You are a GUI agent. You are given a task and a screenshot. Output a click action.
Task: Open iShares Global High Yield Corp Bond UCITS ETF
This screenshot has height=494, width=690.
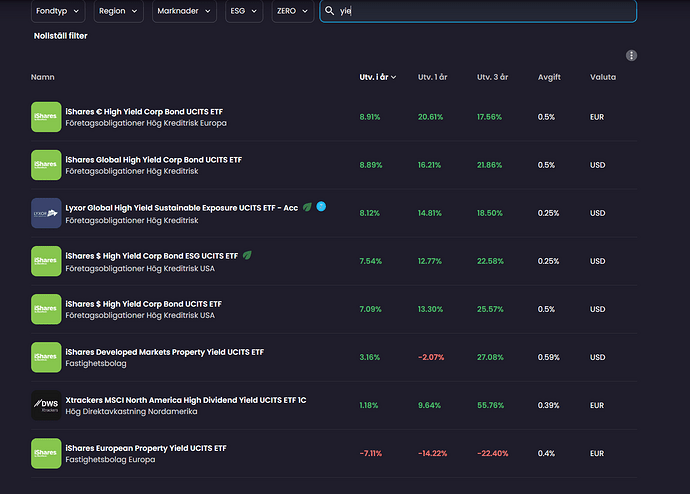pyautogui.click(x=154, y=160)
